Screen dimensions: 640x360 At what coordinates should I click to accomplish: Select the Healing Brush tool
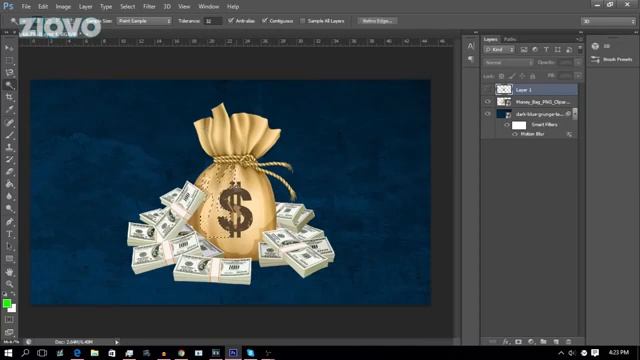click(9, 122)
